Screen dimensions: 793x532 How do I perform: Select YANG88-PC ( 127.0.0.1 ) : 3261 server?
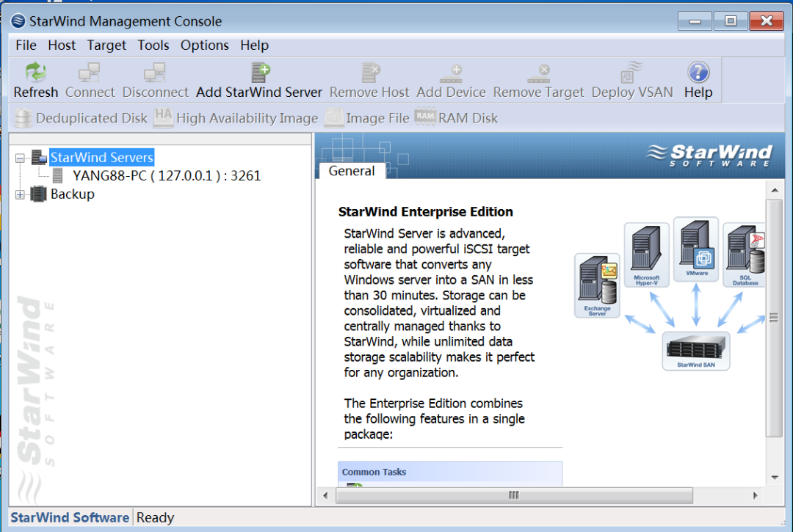click(167, 175)
